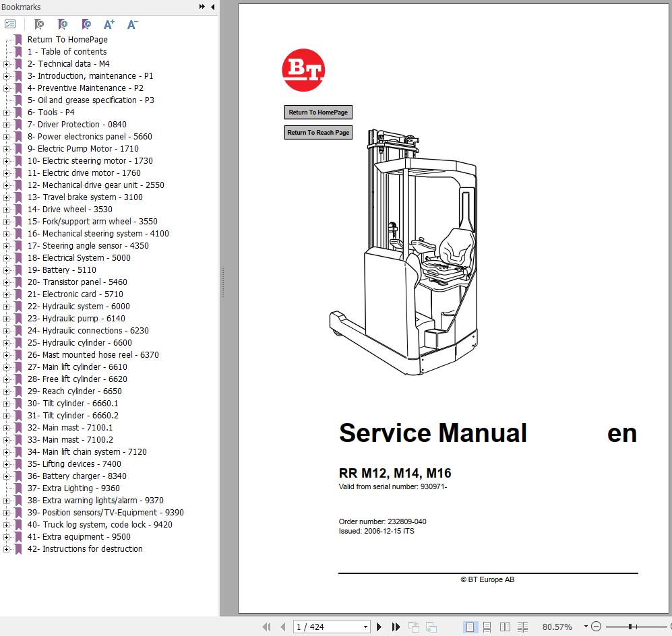Select 16- Mechanical steering system - 4100 bookmark

[x=98, y=234]
